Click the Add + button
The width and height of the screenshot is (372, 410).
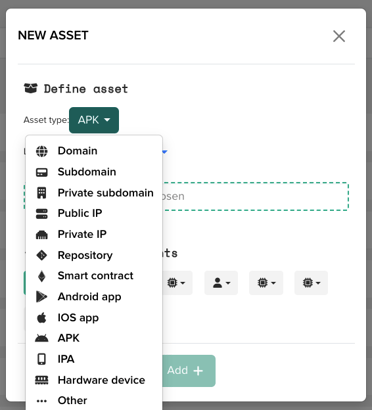189,371
